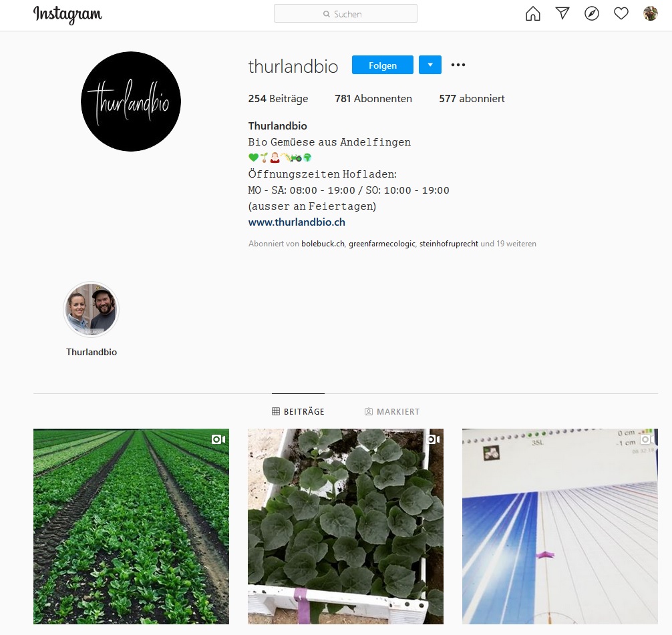Open the www.thurlandbio.ch website link
This screenshot has width=672, height=635.
(297, 222)
